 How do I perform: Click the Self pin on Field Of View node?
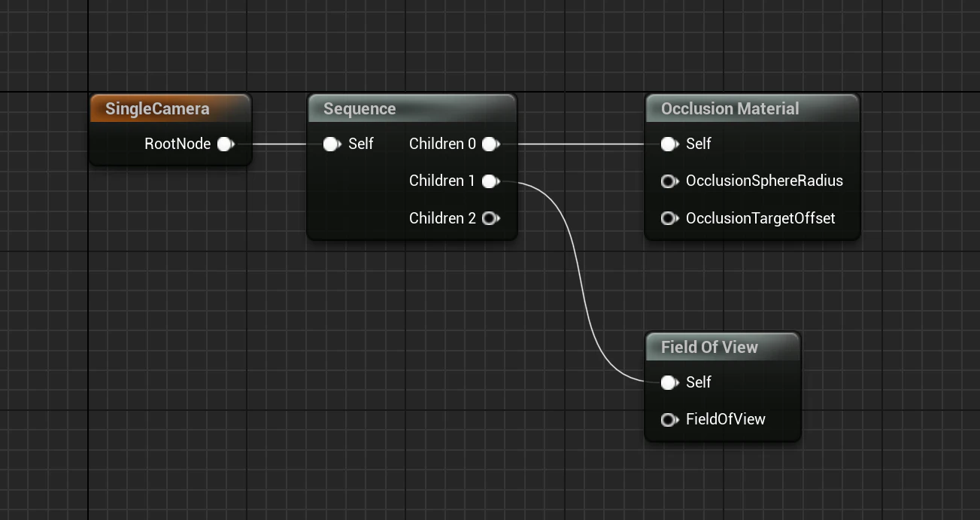click(x=669, y=382)
